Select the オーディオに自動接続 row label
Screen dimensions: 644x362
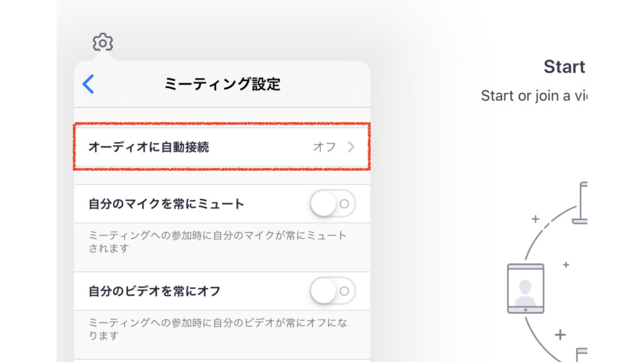pyautogui.click(x=148, y=147)
